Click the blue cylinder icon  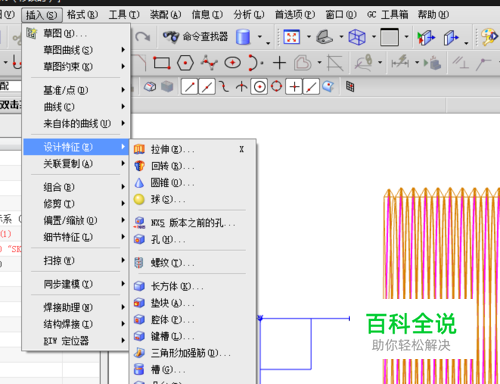coord(243,37)
